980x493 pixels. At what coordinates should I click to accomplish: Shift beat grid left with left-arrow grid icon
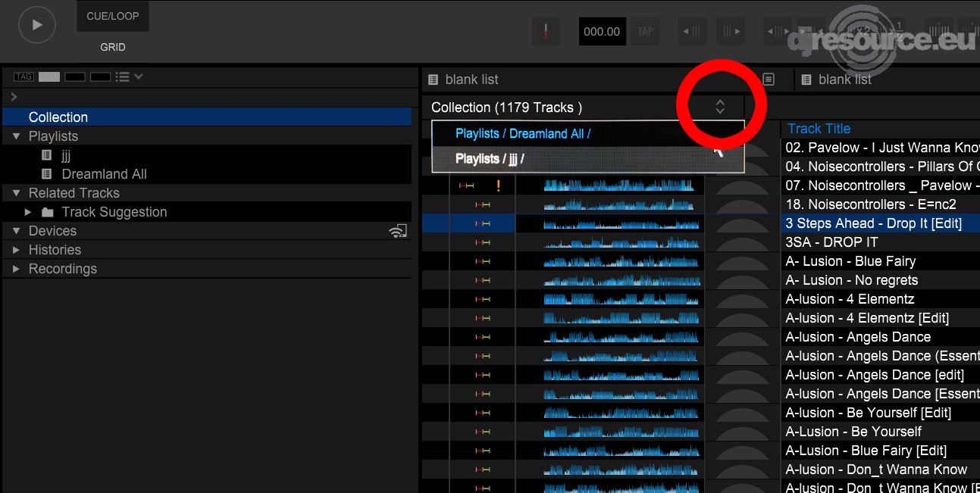click(691, 31)
